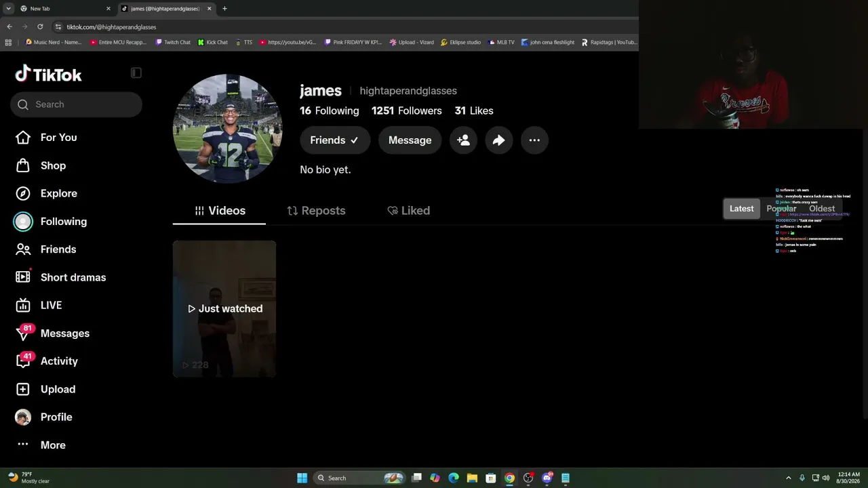Open the Twitch Chat bookmark
The image size is (868, 488).
[x=173, y=42]
